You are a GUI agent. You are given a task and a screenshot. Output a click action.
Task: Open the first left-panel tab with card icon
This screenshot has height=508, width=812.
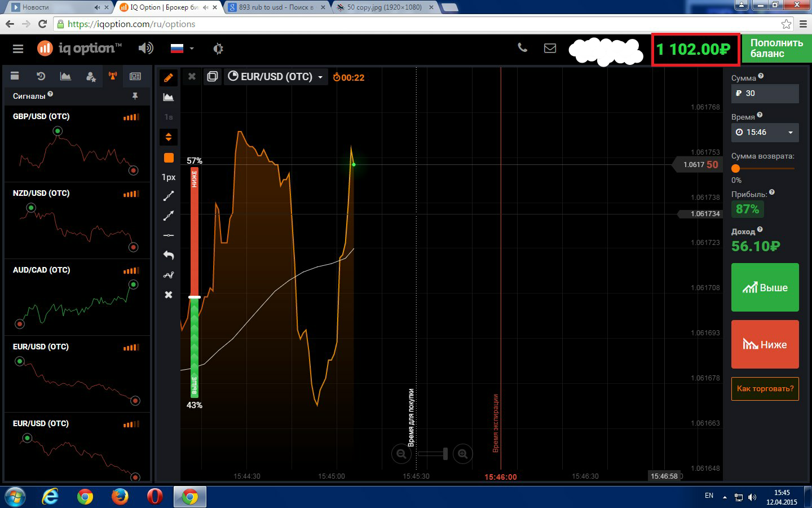coord(15,76)
